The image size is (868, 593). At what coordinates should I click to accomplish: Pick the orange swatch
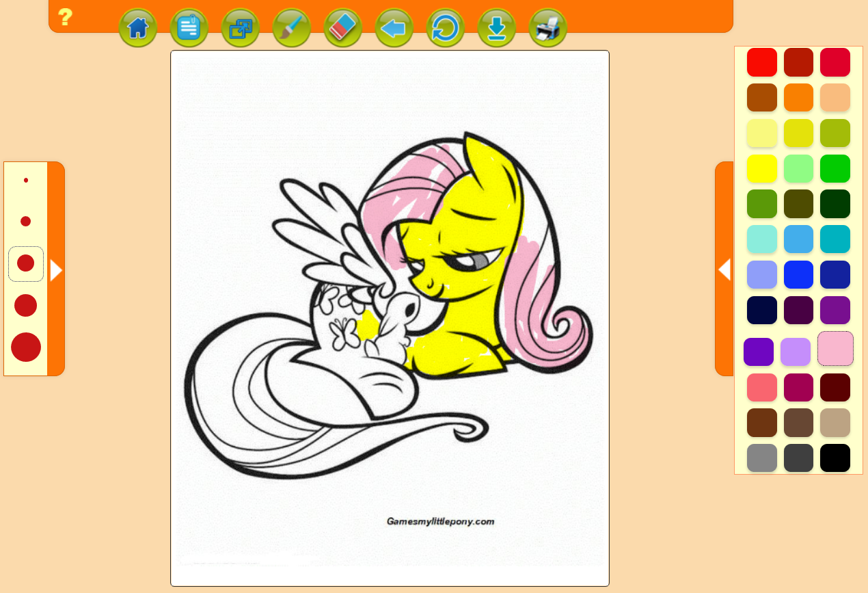(x=798, y=97)
